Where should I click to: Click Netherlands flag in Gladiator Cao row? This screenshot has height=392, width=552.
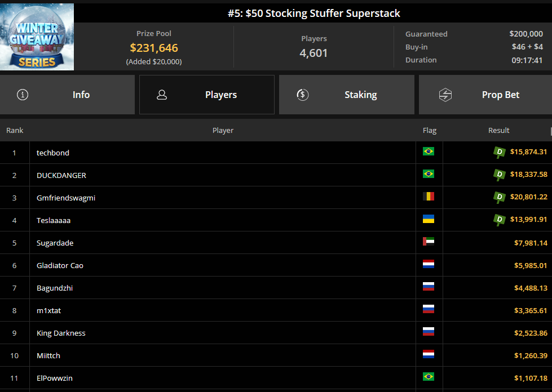coord(429,264)
